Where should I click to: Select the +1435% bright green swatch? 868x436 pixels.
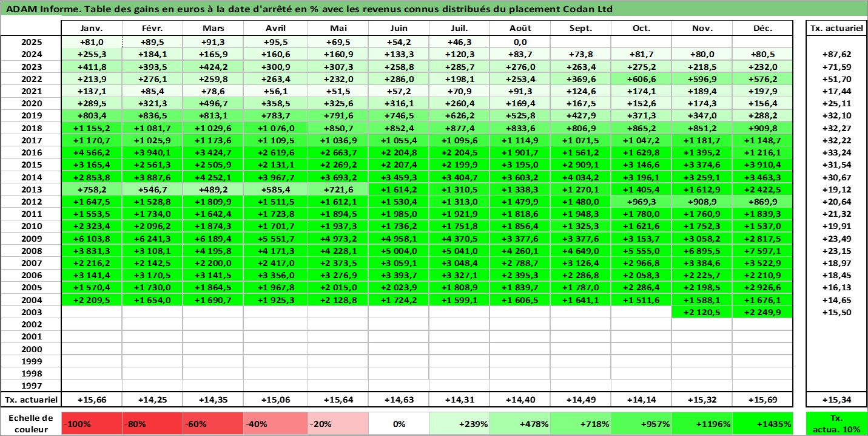pos(762,424)
